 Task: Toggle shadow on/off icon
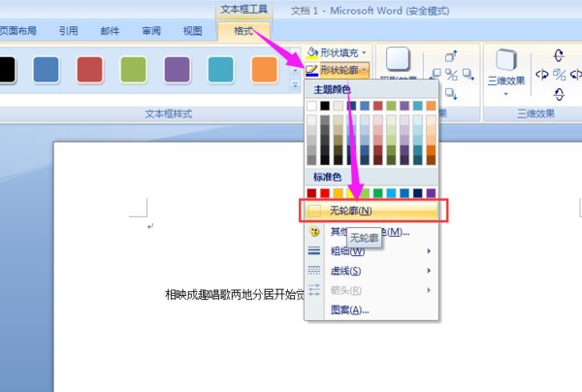coord(452,75)
